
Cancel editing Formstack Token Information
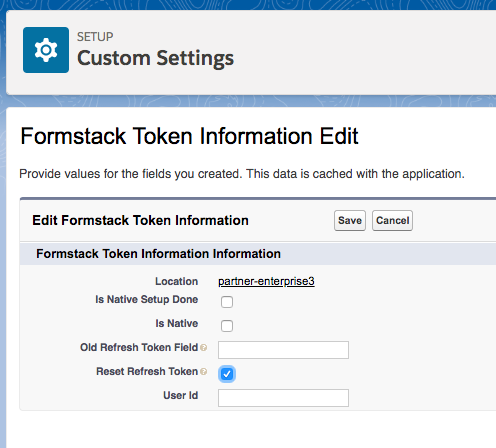point(392,220)
